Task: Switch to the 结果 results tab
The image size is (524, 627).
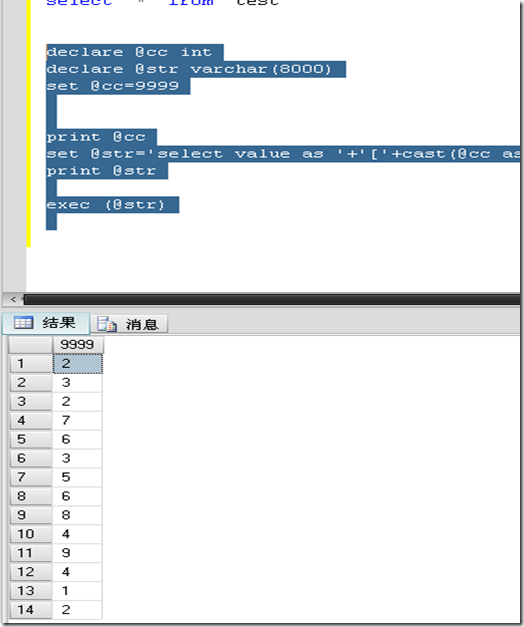Action: [x=46, y=323]
